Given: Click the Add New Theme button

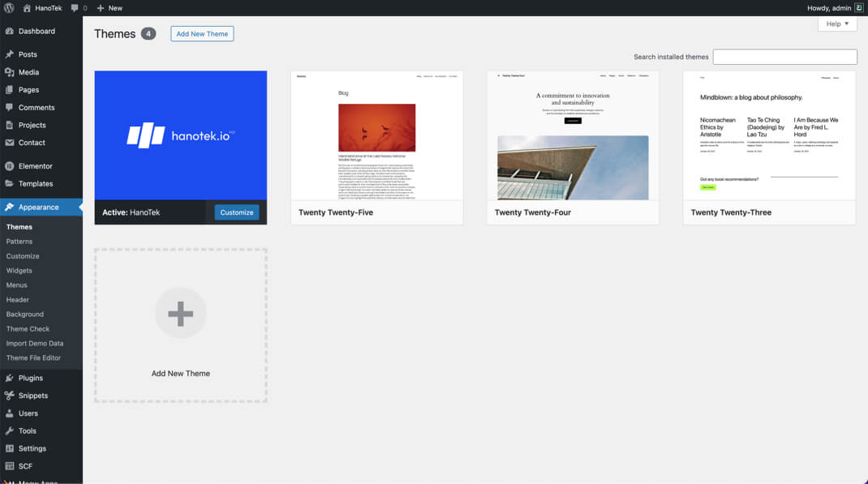Looking at the screenshot, I should (202, 34).
